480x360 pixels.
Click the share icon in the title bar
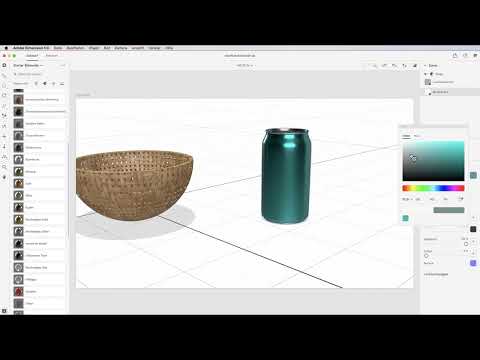[455, 56]
